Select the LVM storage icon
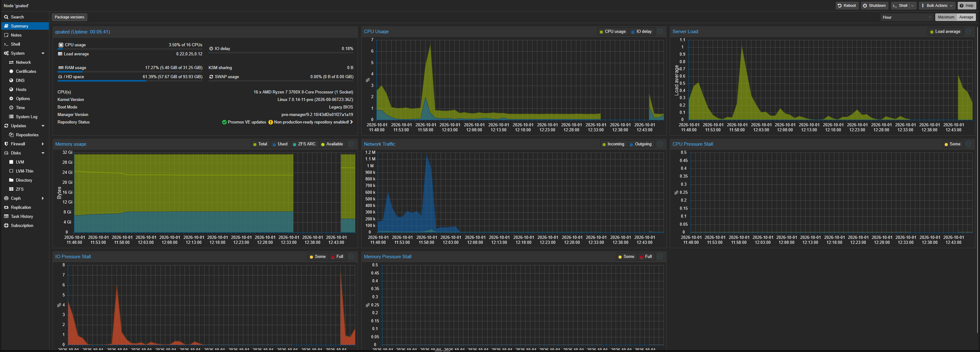This screenshot has width=980, height=352. point(11,162)
